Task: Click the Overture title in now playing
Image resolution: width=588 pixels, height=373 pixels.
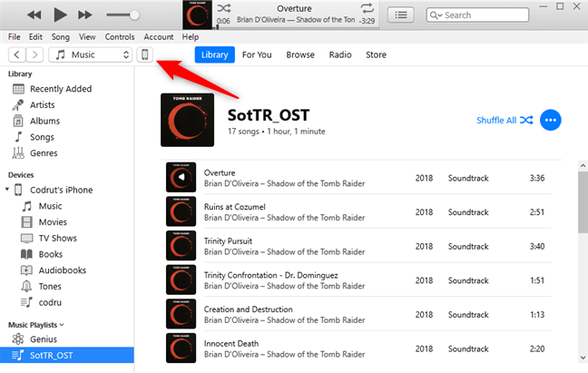Action: coord(294,8)
